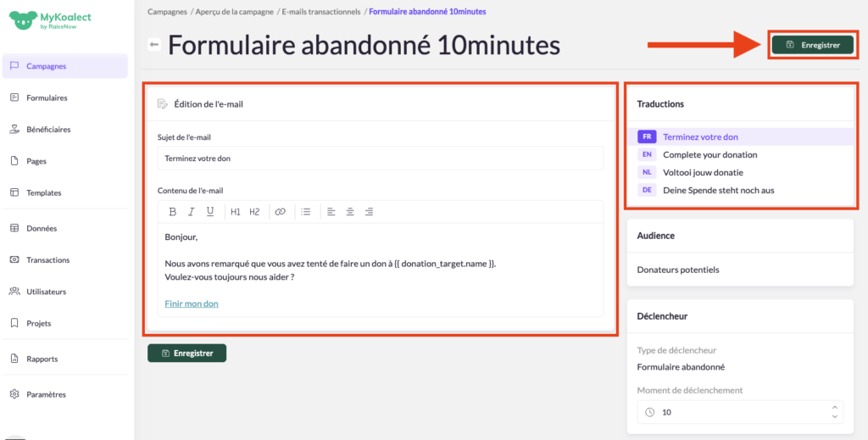
Task: Apply H1 heading style
Action: (x=236, y=212)
